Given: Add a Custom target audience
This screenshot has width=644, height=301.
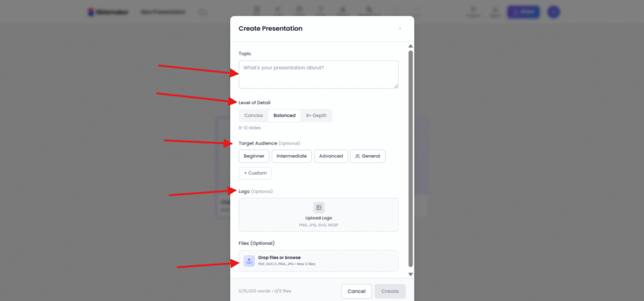Looking at the screenshot, I should [x=255, y=173].
